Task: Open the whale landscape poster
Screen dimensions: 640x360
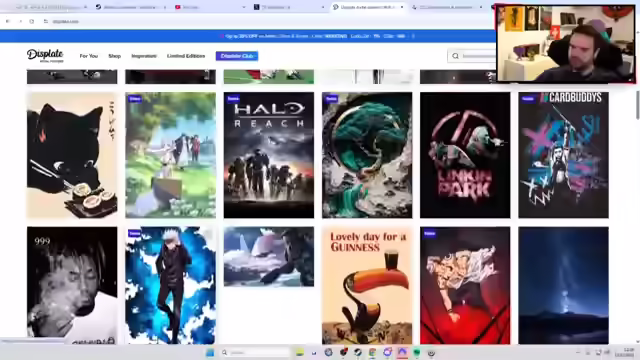Action: click(269, 257)
